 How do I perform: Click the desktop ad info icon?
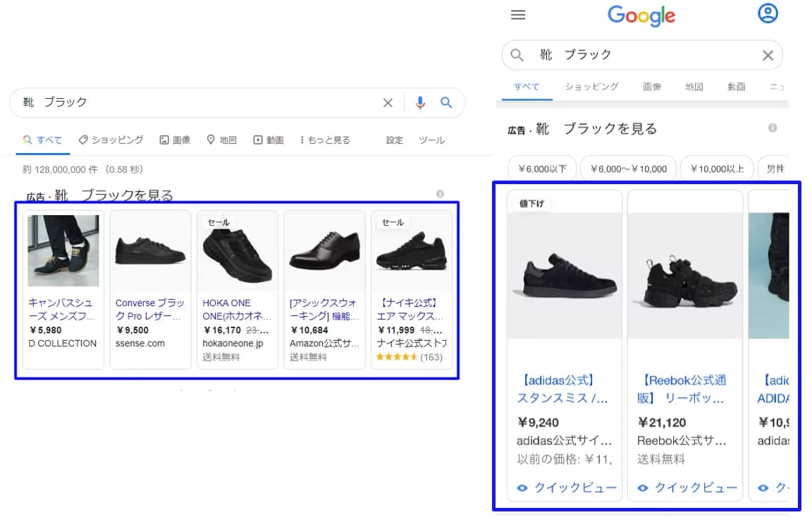tap(440, 194)
